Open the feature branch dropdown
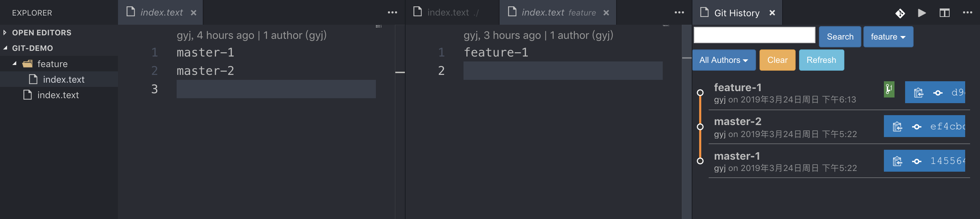The image size is (980, 219). (x=887, y=37)
